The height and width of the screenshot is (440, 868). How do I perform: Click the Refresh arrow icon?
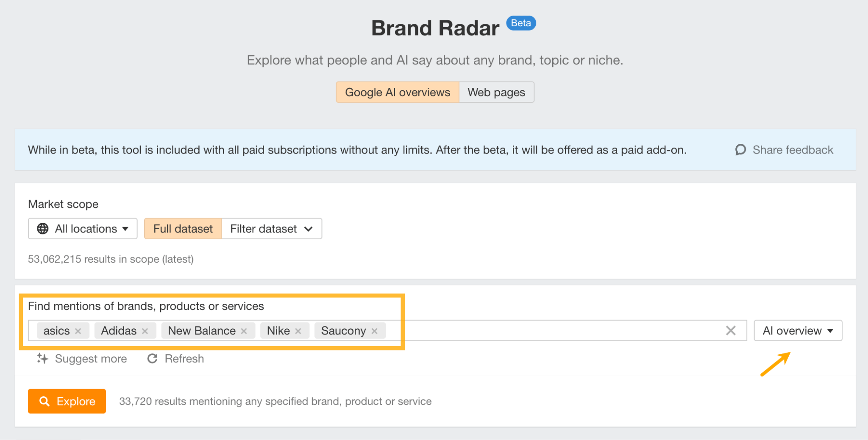pos(152,359)
